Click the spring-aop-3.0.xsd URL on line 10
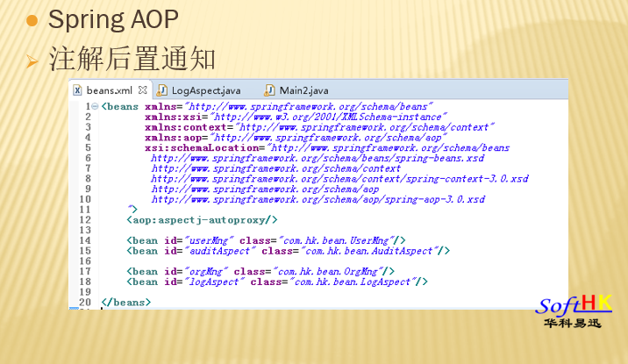This screenshot has height=364, width=628. click(x=318, y=199)
